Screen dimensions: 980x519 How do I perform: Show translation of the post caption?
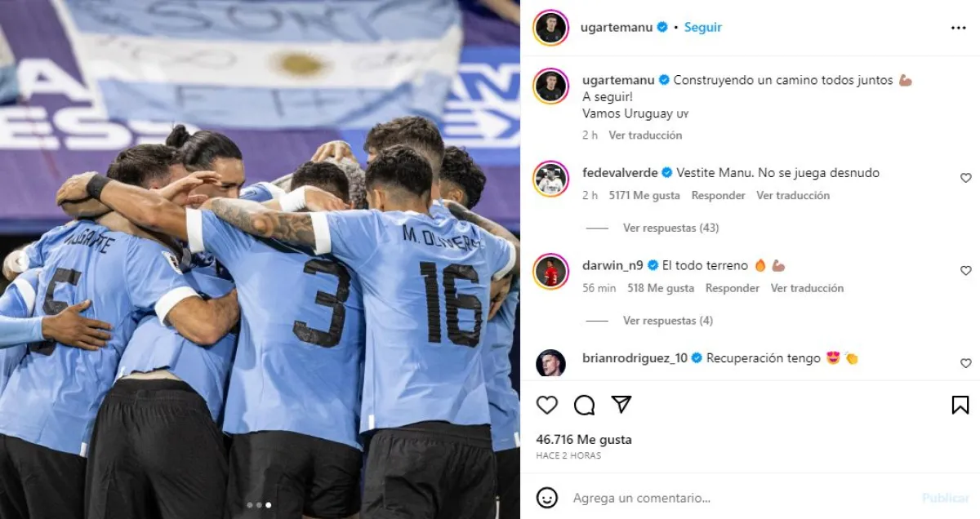(x=645, y=135)
